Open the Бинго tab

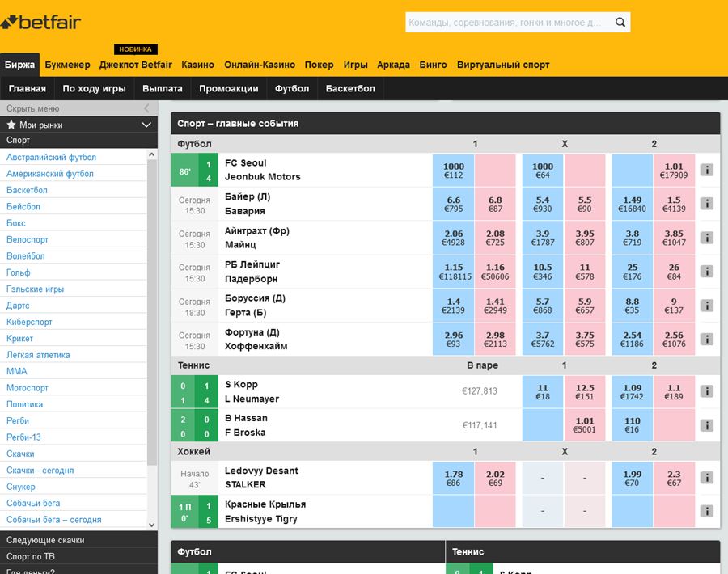(x=433, y=65)
